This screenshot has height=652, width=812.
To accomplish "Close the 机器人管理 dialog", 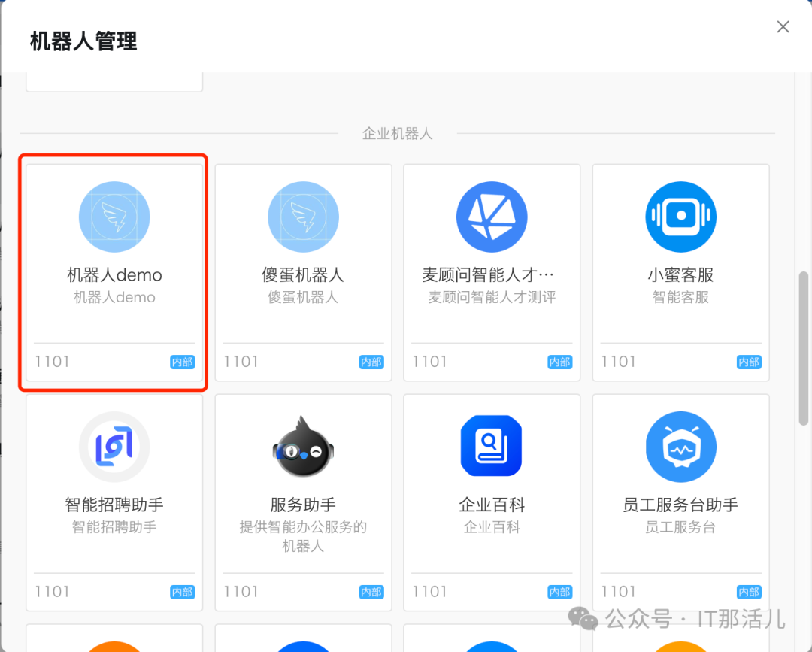I will (x=783, y=27).
